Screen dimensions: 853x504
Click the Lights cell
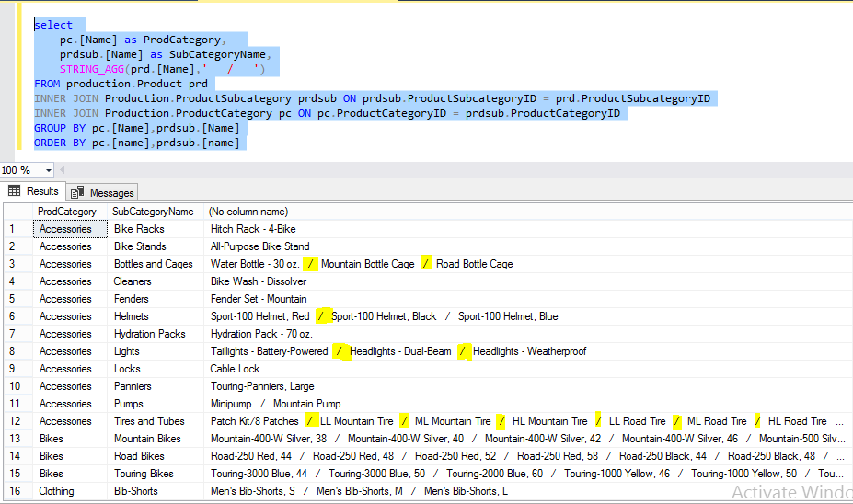click(x=155, y=351)
